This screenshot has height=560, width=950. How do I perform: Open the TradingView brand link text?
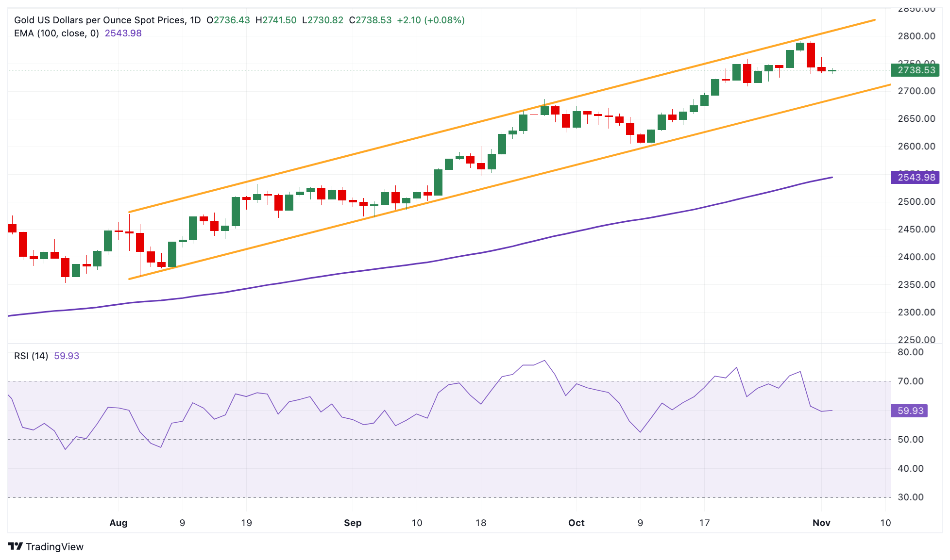pyautogui.click(x=54, y=547)
